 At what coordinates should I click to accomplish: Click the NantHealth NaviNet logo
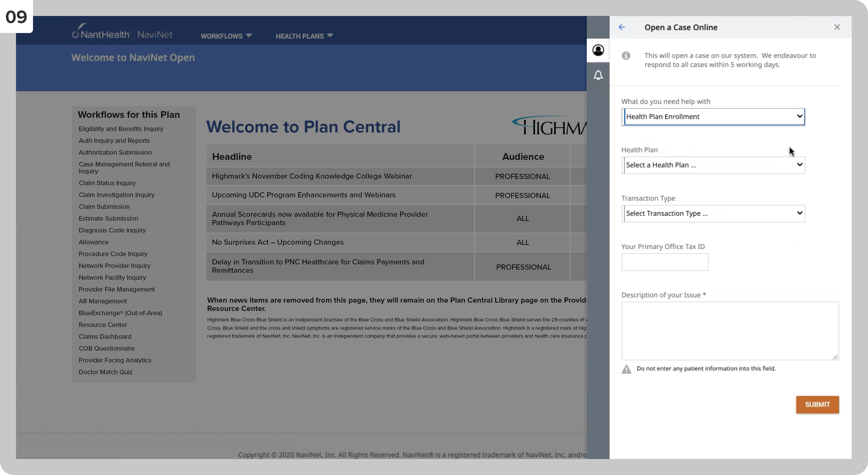122,32
